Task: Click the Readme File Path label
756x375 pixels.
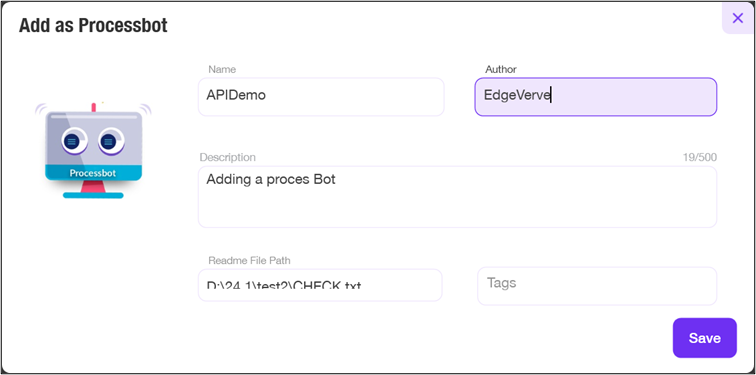Action: click(249, 261)
